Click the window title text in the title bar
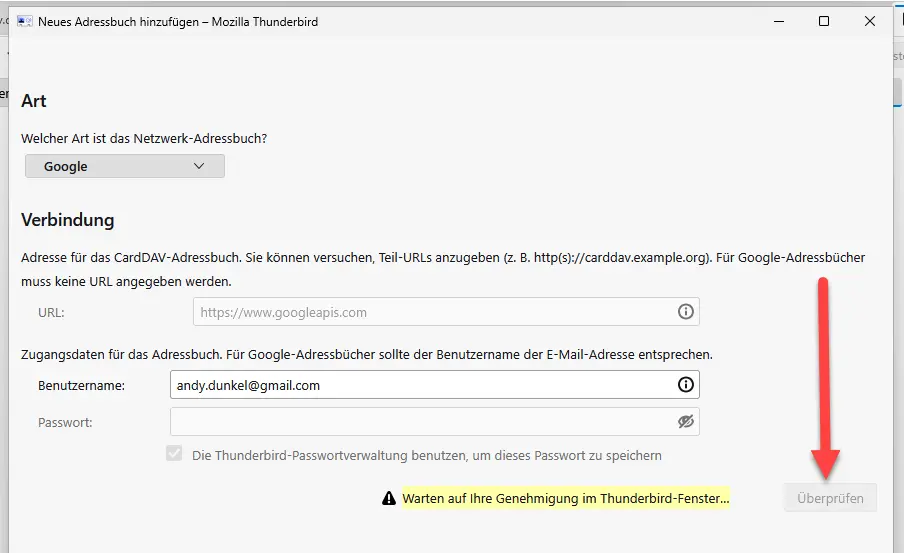 (x=178, y=21)
